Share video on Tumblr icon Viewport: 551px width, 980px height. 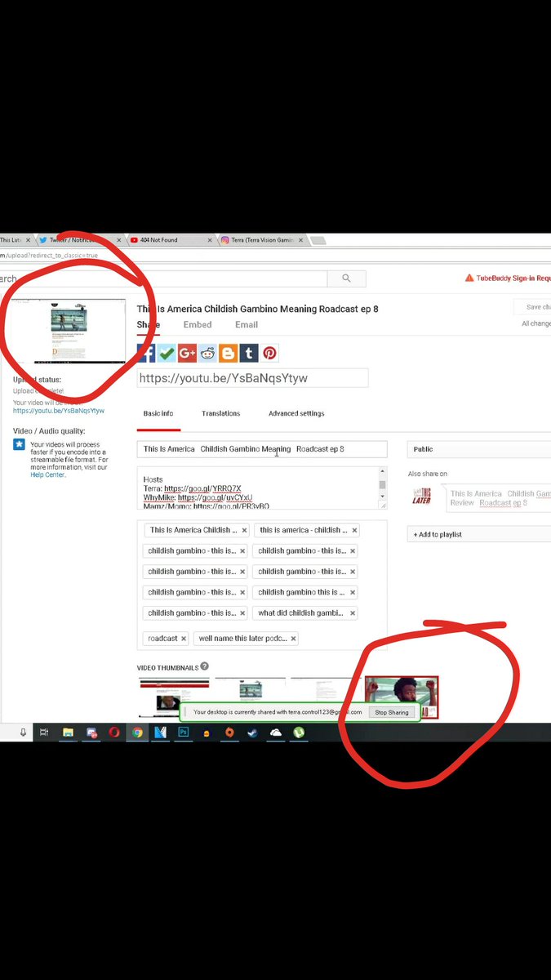(x=248, y=353)
